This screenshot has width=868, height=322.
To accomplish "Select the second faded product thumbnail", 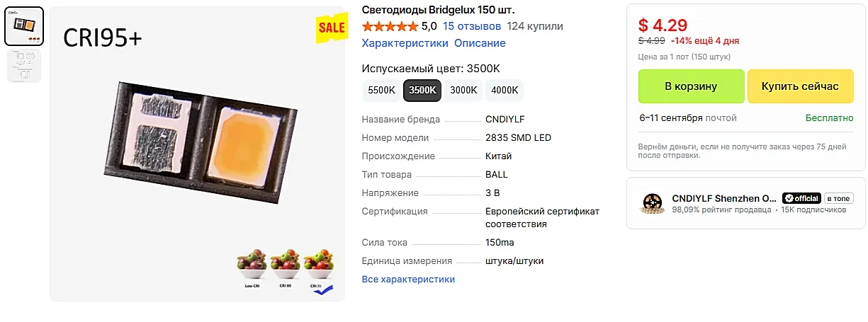I will (x=25, y=66).
